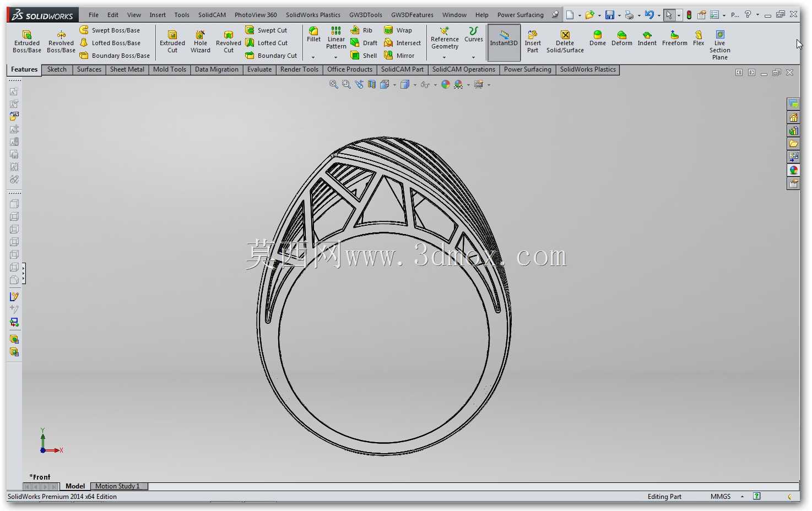
Task: Expand the Reference Geometry dropdown arrow
Action: point(445,57)
